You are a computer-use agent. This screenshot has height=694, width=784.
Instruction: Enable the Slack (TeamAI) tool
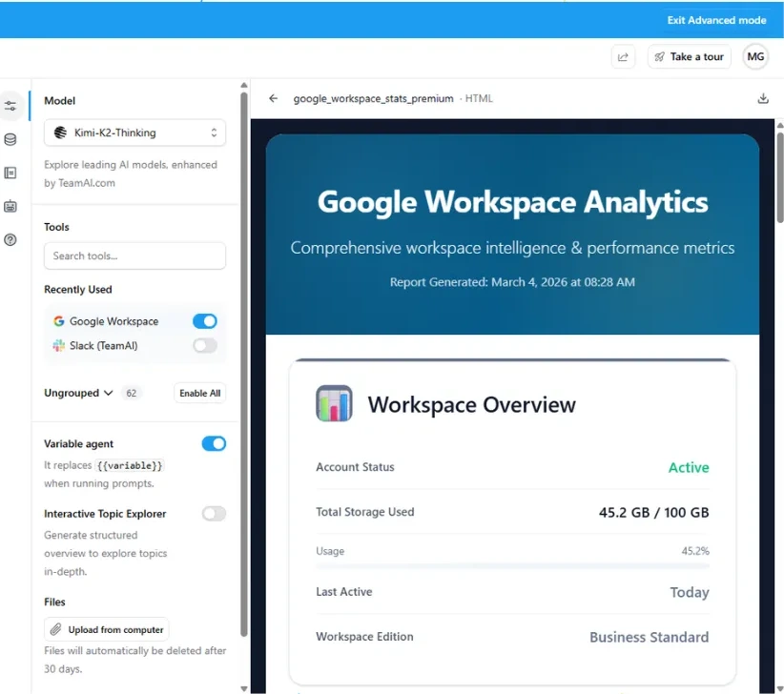[205, 346]
